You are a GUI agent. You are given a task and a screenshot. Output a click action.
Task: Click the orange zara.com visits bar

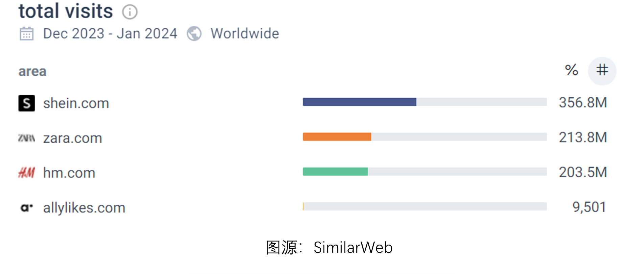coord(337,137)
